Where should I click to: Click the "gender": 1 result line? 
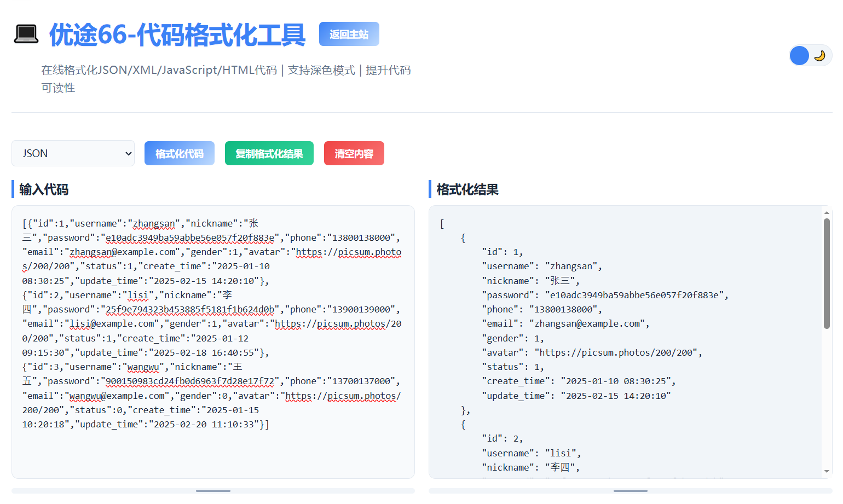tap(513, 338)
